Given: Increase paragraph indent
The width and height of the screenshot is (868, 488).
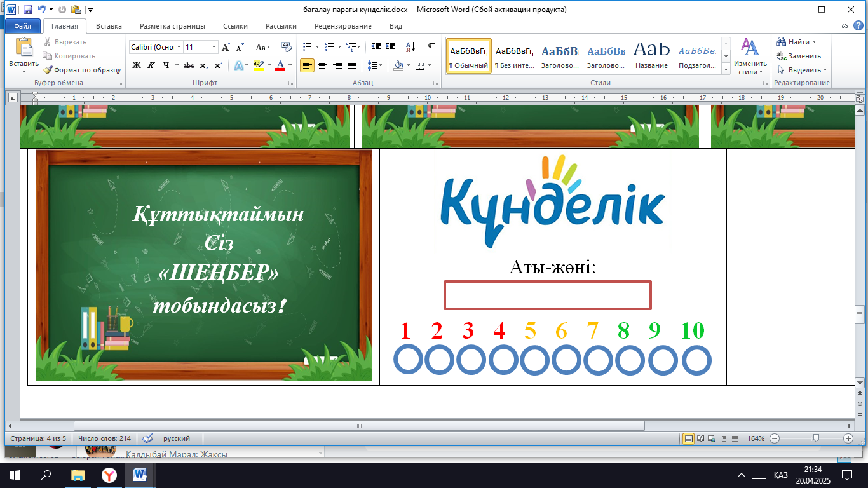Looking at the screenshot, I should pos(390,47).
